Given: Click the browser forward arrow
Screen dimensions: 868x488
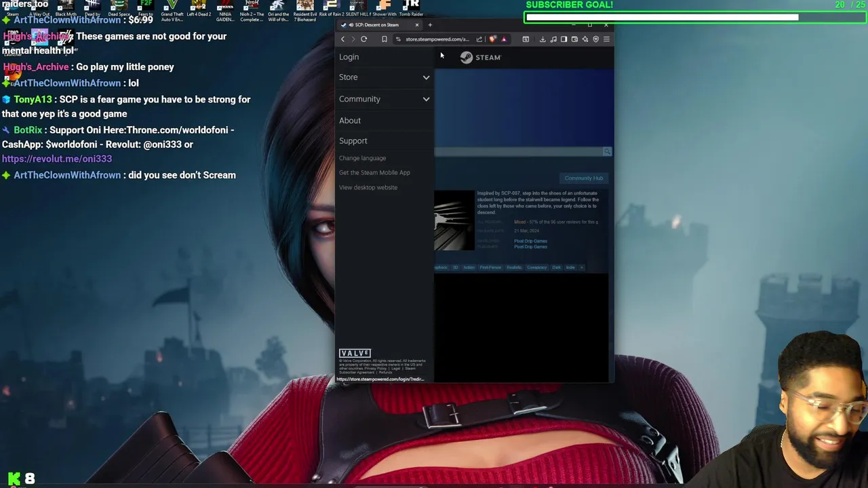Looking at the screenshot, I should (353, 39).
